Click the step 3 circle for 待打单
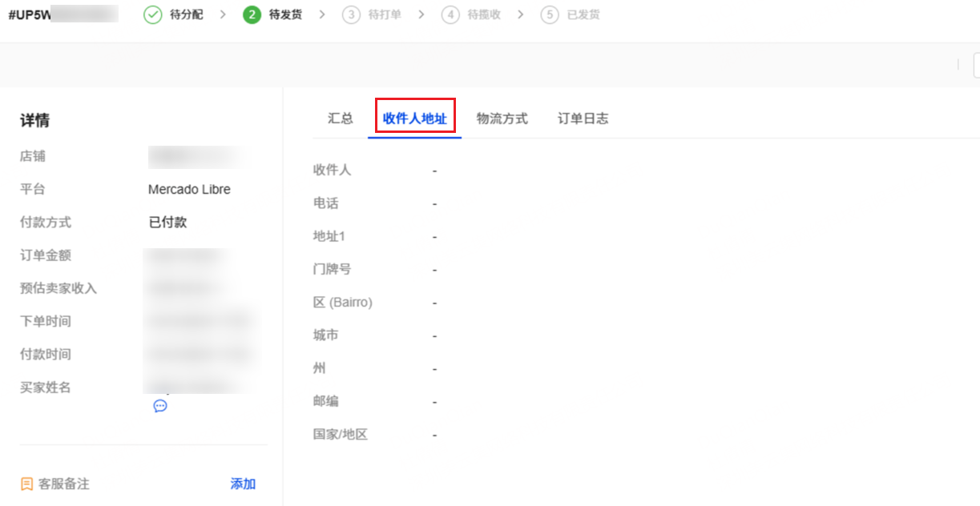The height and width of the screenshot is (506, 980). [350, 15]
